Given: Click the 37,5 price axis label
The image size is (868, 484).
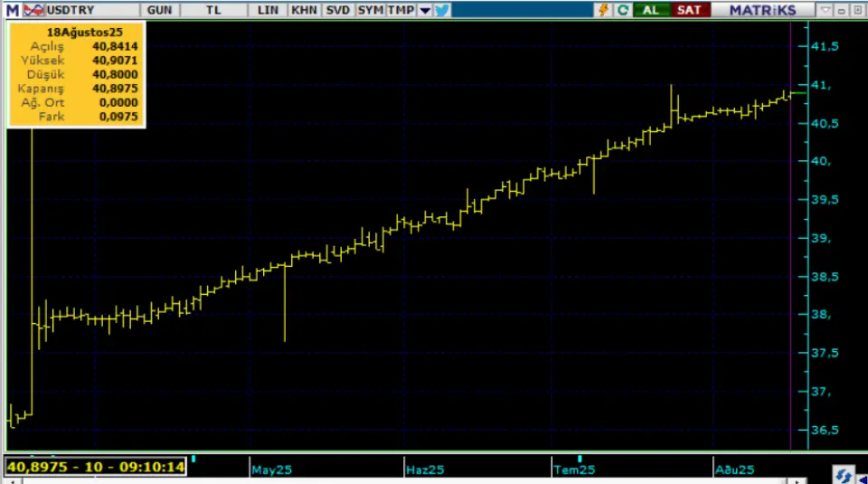Looking at the screenshot, I should coord(825,353).
